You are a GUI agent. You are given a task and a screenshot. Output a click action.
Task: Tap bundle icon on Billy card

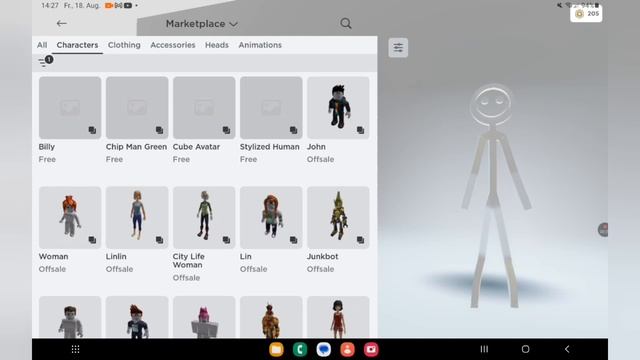pyautogui.click(x=92, y=130)
